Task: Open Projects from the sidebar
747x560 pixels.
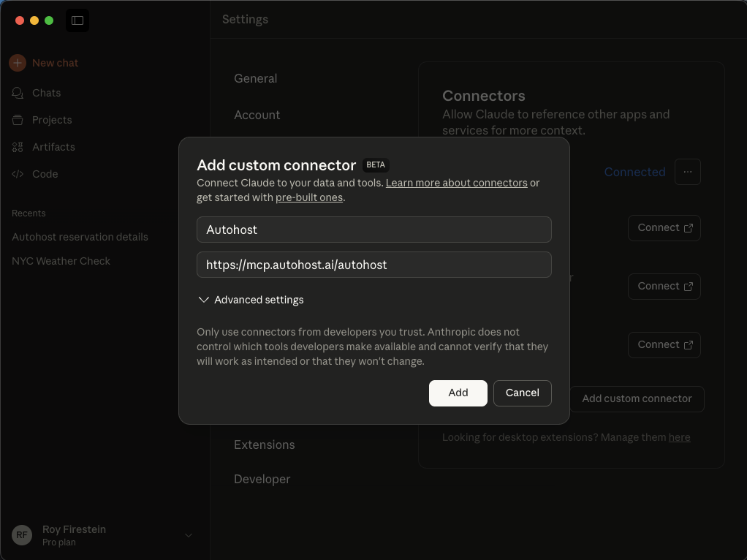Action: pyautogui.click(x=51, y=120)
